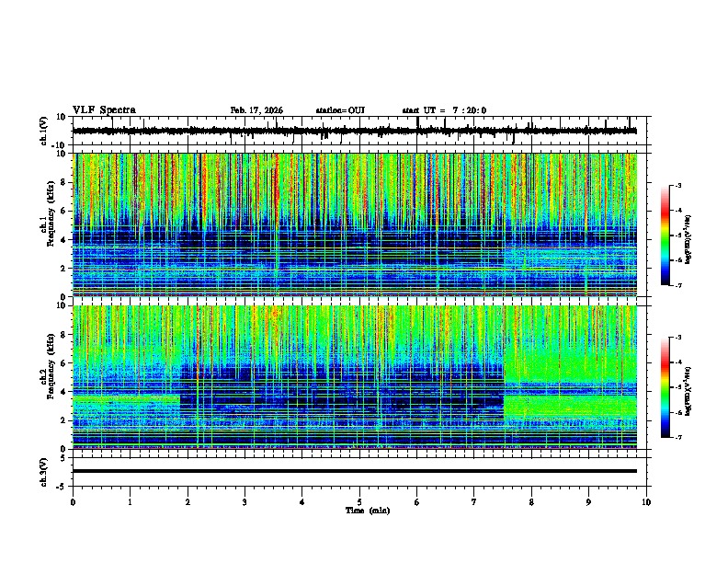Screen dimensions: 728x563
Task: Click the ch.2 'Frequency (kHz)' axis label
Action: click(x=51, y=366)
